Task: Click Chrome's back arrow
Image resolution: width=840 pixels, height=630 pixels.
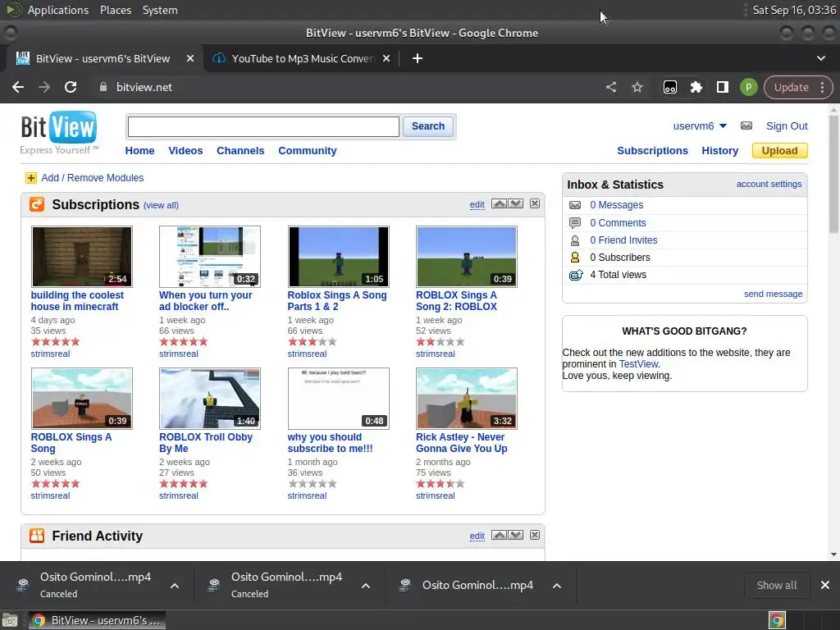Action: (x=18, y=87)
